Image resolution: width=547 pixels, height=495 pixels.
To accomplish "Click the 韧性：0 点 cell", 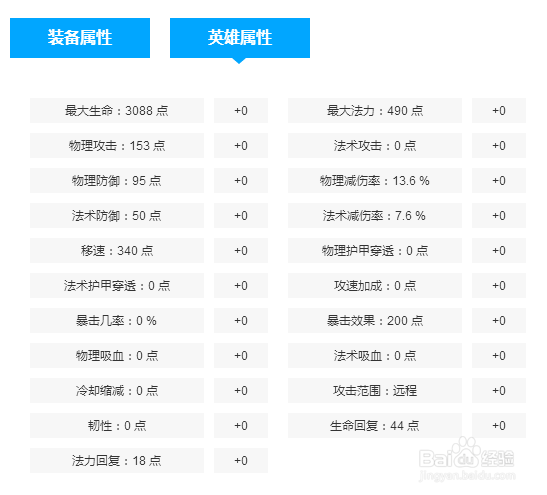I will click(117, 426).
